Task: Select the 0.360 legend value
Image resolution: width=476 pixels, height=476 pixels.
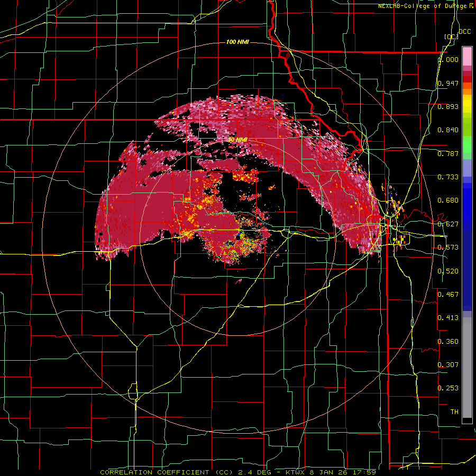Action: click(448, 342)
